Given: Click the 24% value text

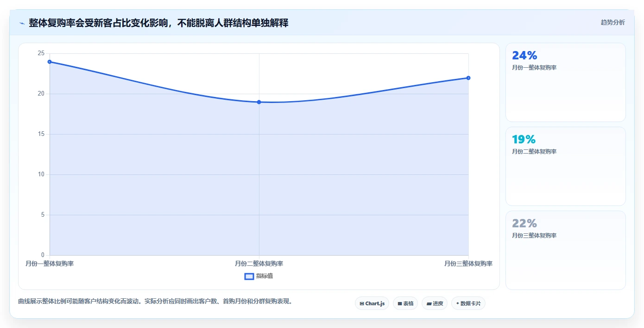Looking at the screenshot, I should [x=524, y=55].
